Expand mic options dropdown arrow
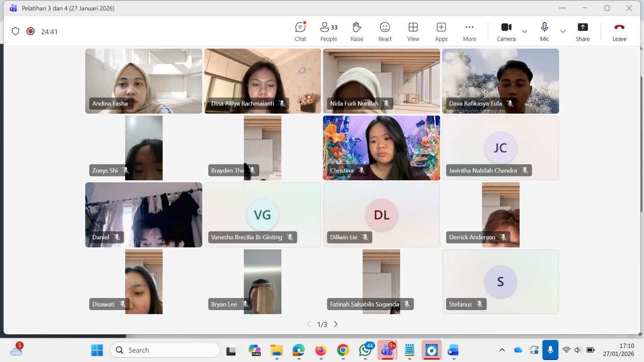The image size is (644, 362). 563,31
